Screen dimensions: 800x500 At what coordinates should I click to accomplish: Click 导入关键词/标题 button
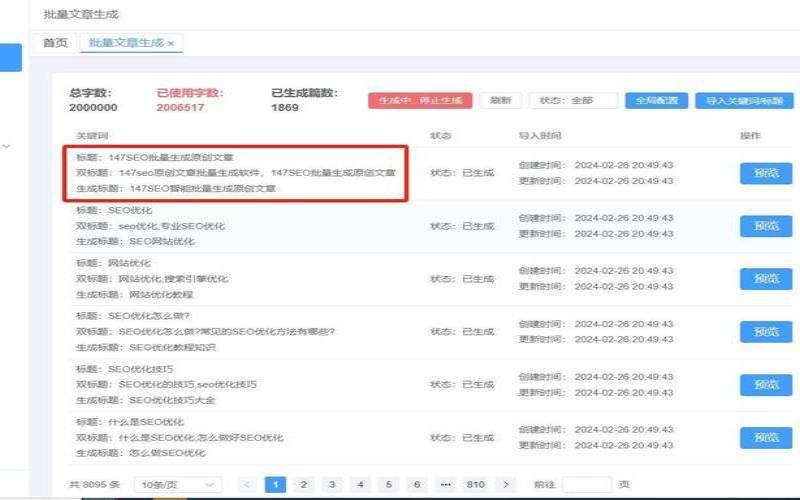click(744, 101)
